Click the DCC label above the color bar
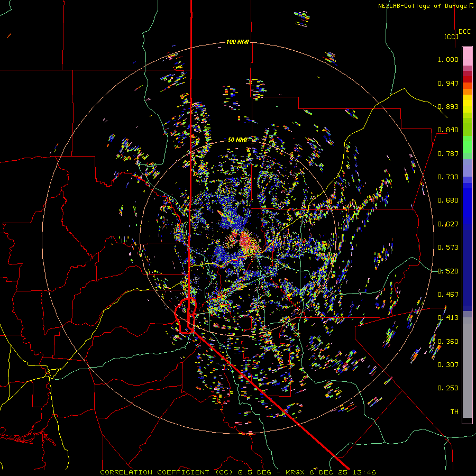Screen dimensions: 476x476 [465, 32]
